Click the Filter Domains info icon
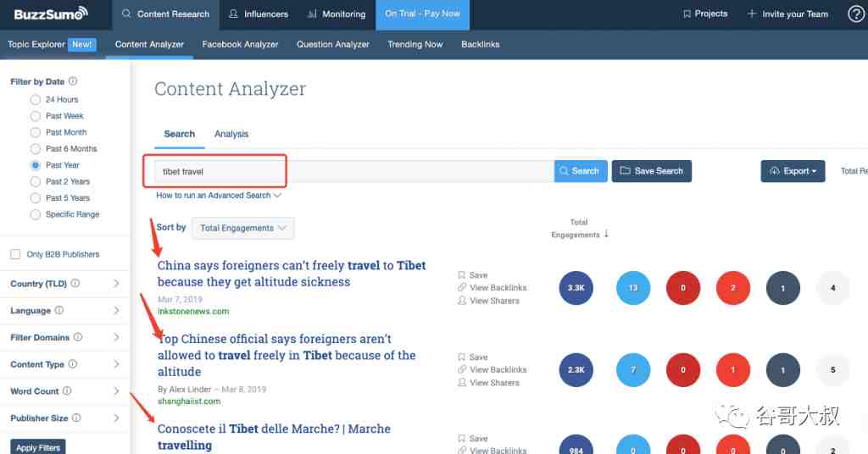This screenshot has width=868, height=454. 78,337
